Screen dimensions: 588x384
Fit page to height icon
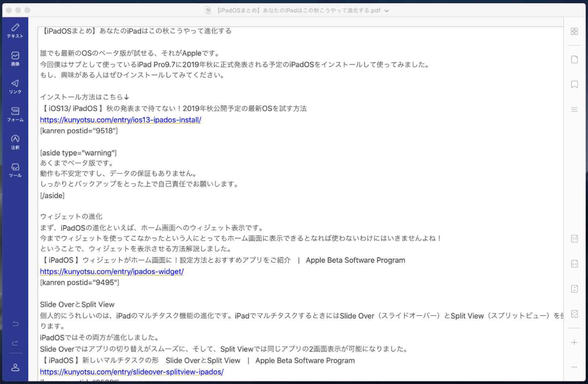[x=574, y=289]
